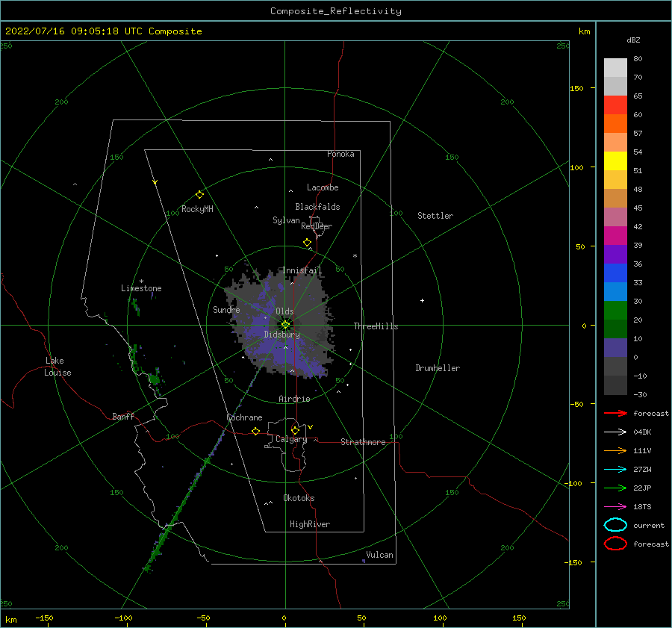Image resolution: width=672 pixels, height=628 pixels.
Task: Click the orange 60-57 dBZ color swatch
Action: (x=615, y=124)
